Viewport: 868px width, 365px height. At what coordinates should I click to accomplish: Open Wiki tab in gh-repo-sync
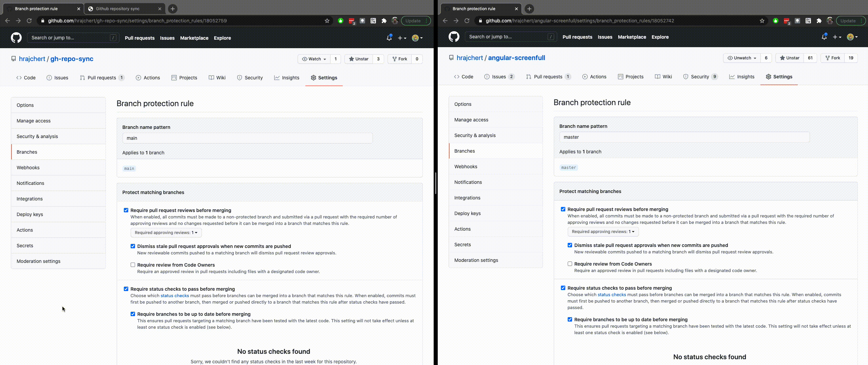(217, 78)
